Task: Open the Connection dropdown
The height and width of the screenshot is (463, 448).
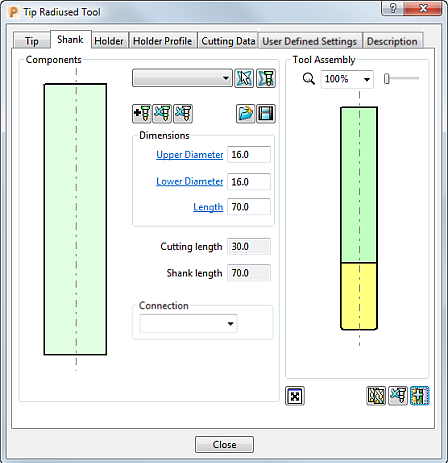Action: (189, 323)
